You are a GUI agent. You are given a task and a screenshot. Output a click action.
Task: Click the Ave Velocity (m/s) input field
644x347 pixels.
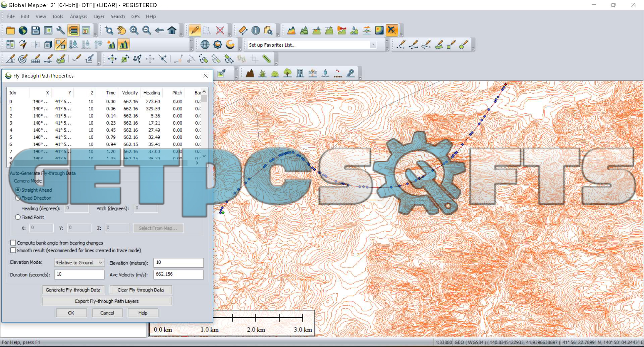[x=178, y=275]
